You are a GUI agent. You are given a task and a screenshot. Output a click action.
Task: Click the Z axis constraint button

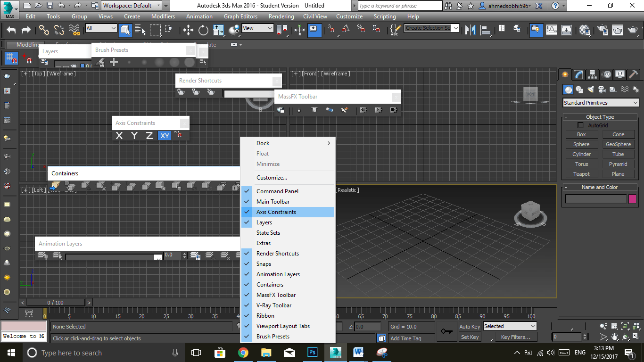click(x=149, y=136)
